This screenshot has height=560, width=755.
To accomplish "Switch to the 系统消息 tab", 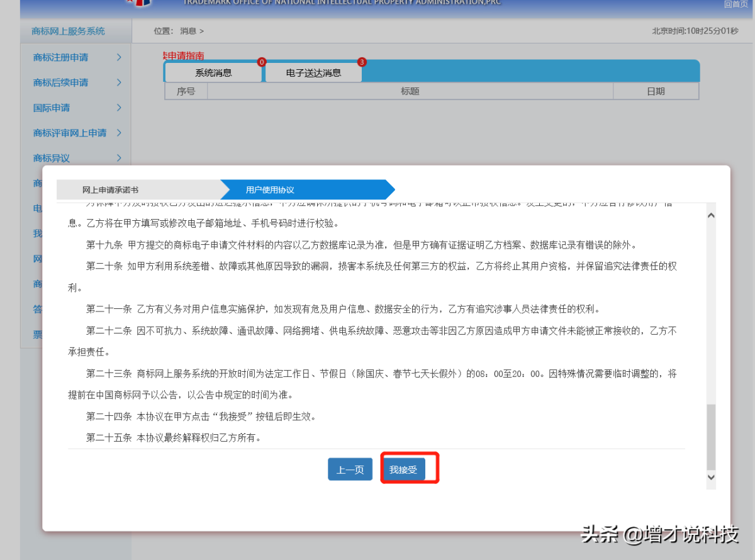I will pos(213,72).
